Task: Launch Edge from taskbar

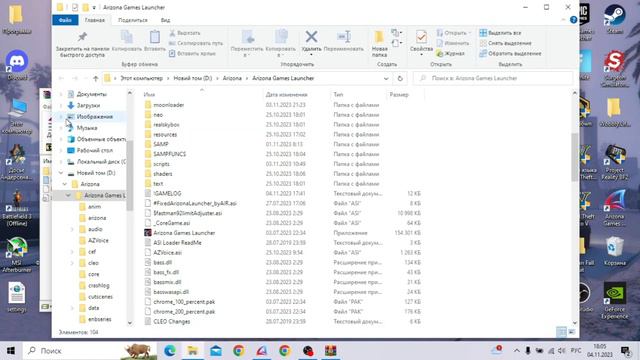Action: (x=170, y=351)
